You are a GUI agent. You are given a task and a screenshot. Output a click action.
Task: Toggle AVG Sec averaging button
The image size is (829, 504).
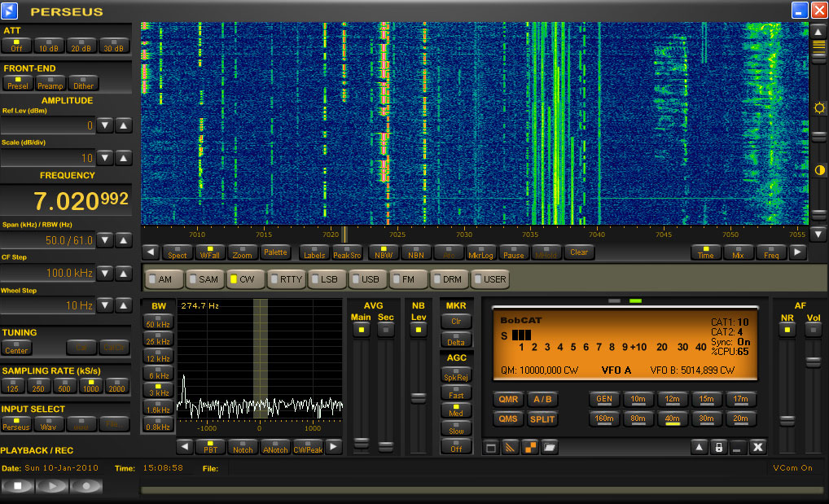click(386, 330)
